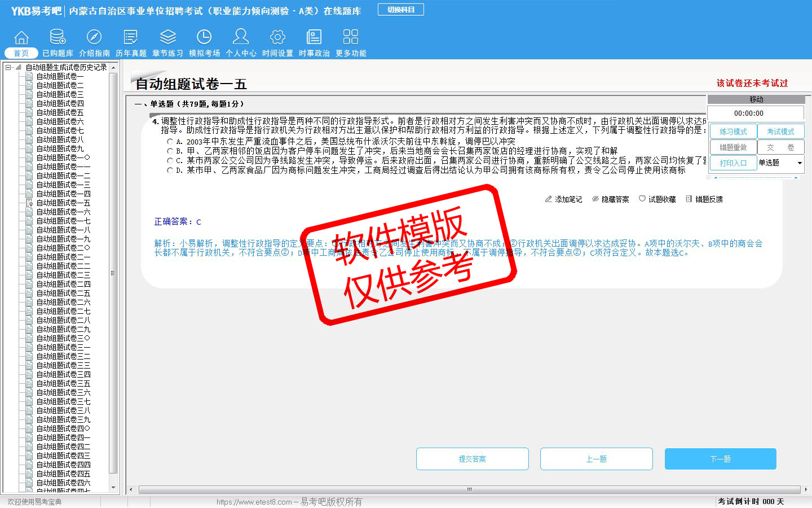Click the sidebar scrollbar down arrow
This screenshot has width=812, height=508.
[113, 487]
